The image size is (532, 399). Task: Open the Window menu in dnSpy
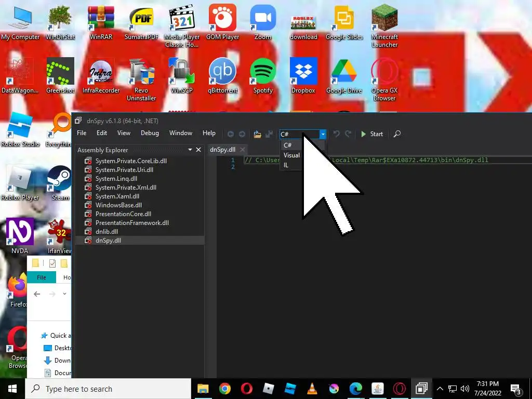click(181, 133)
